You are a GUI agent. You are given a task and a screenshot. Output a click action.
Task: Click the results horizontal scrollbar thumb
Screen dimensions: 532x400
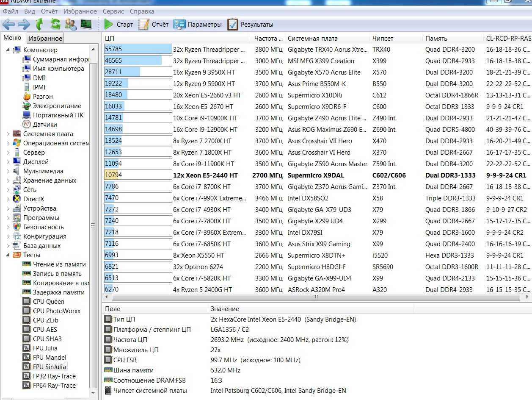315,297
